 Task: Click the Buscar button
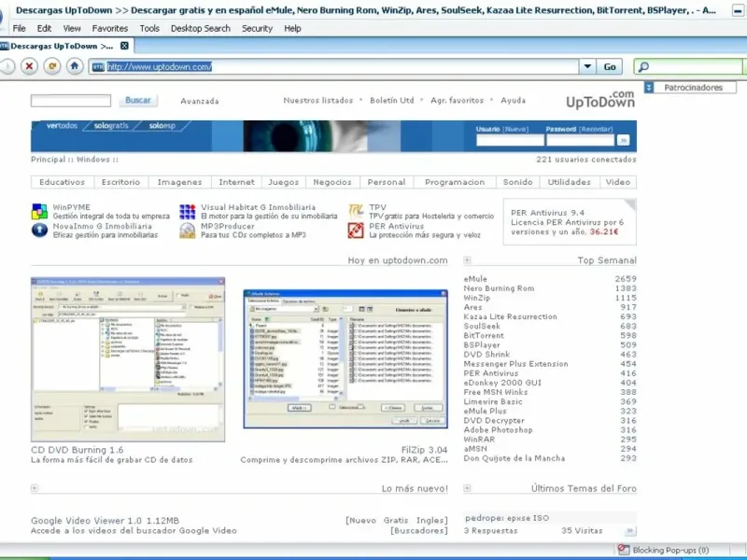tap(138, 100)
